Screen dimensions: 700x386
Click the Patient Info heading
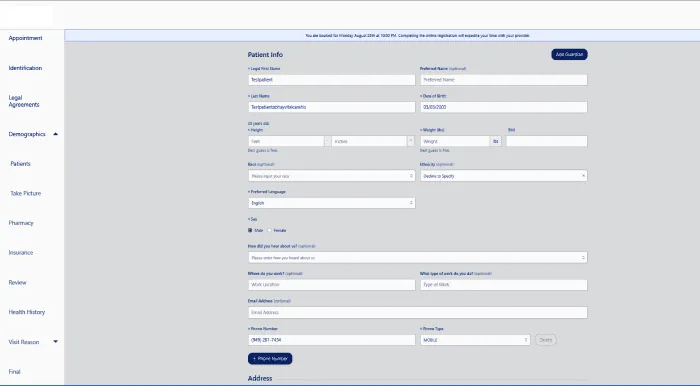[x=265, y=54]
